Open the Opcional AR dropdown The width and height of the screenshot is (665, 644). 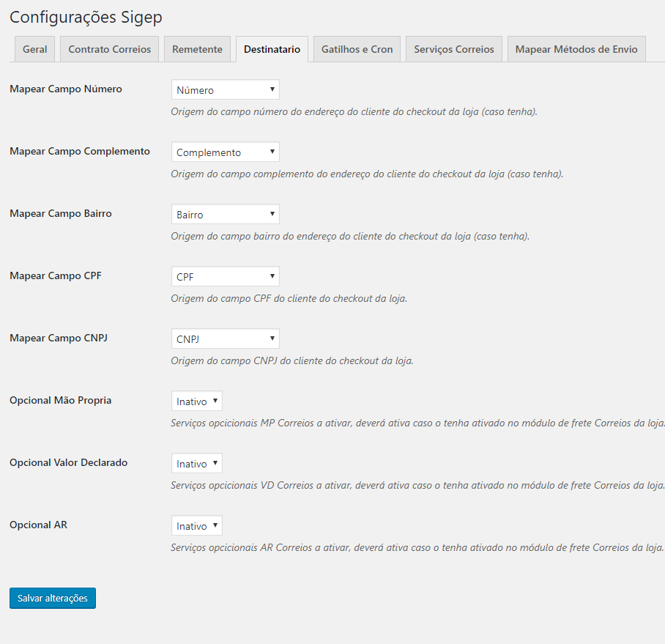pyautogui.click(x=196, y=526)
